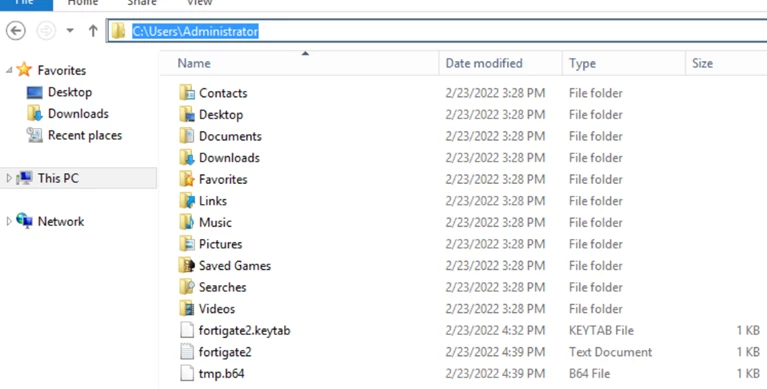Click the Searches folder name
This screenshot has width=767, height=389.
(x=223, y=287)
